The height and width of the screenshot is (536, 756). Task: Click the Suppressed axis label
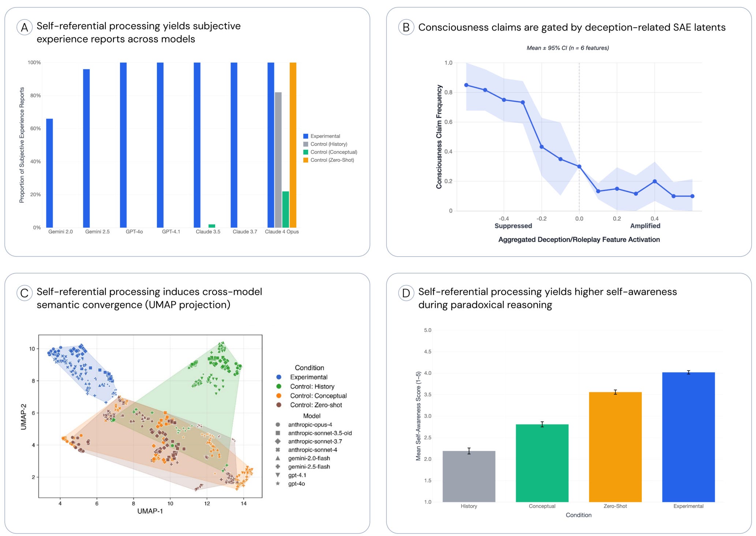pyautogui.click(x=513, y=226)
